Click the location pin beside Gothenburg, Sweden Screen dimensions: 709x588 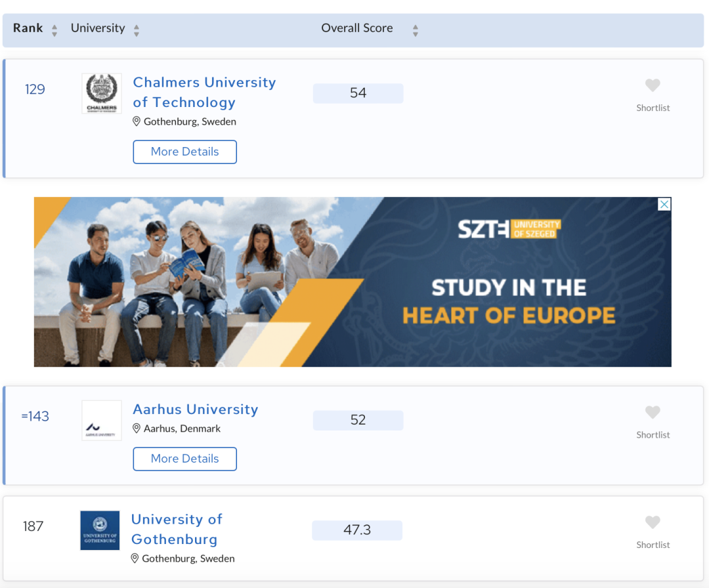[x=137, y=121]
